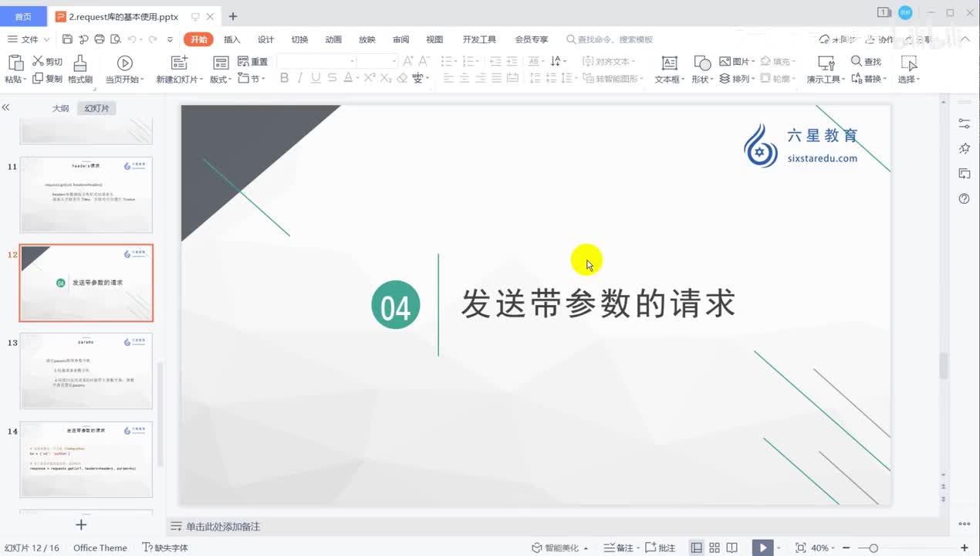This screenshot has height=556, width=980.
Task: Click the Print icon in quick access toolbar
Action: point(99,39)
